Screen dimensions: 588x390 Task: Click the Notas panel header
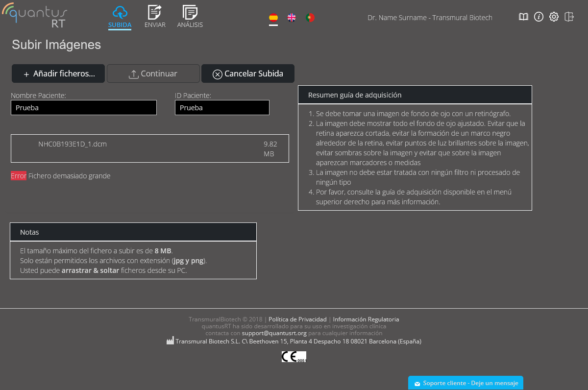pyautogui.click(x=133, y=232)
